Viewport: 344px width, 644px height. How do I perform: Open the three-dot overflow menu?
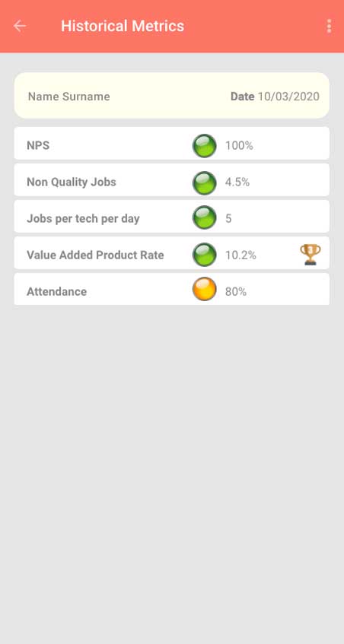tap(329, 26)
